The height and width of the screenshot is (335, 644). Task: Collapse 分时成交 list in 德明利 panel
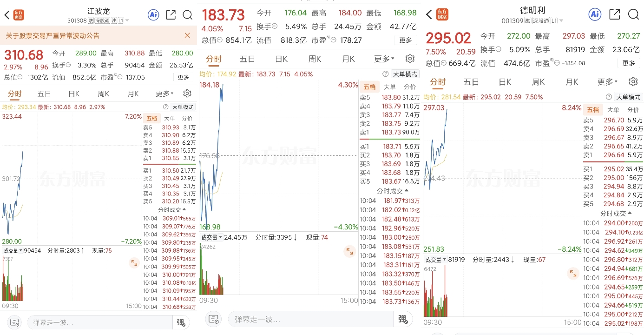click(616, 214)
